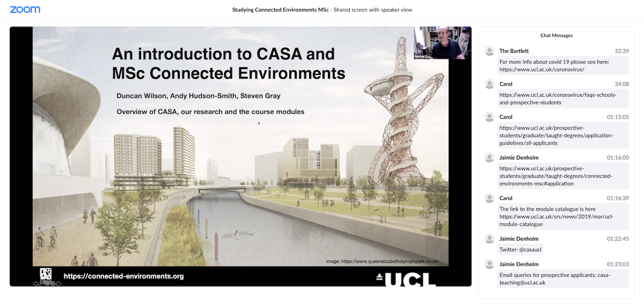This screenshot has width=644, height=305.
Task: Click Carol's avatar at 34:08 message
Action: click(x=489, y=84)
